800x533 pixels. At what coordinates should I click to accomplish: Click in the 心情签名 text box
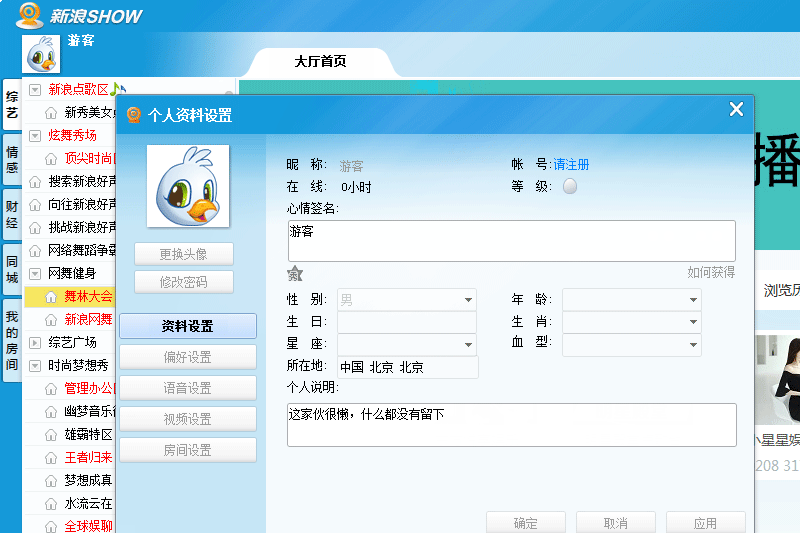(510, 241)
